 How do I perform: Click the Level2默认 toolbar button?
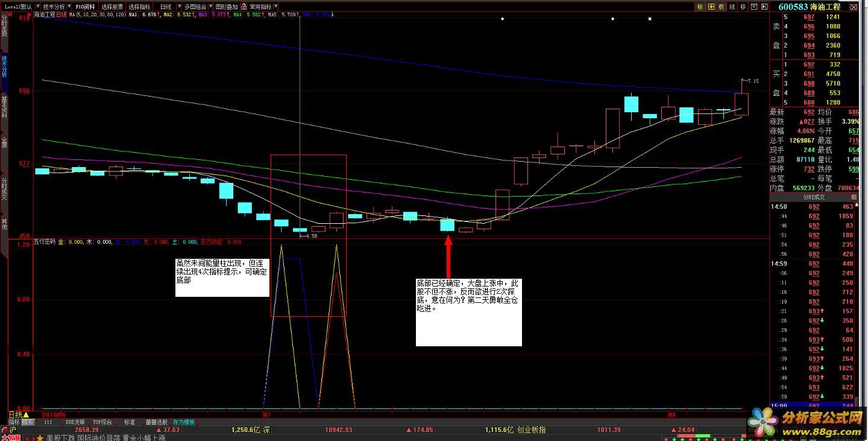(x=17, y=7)
